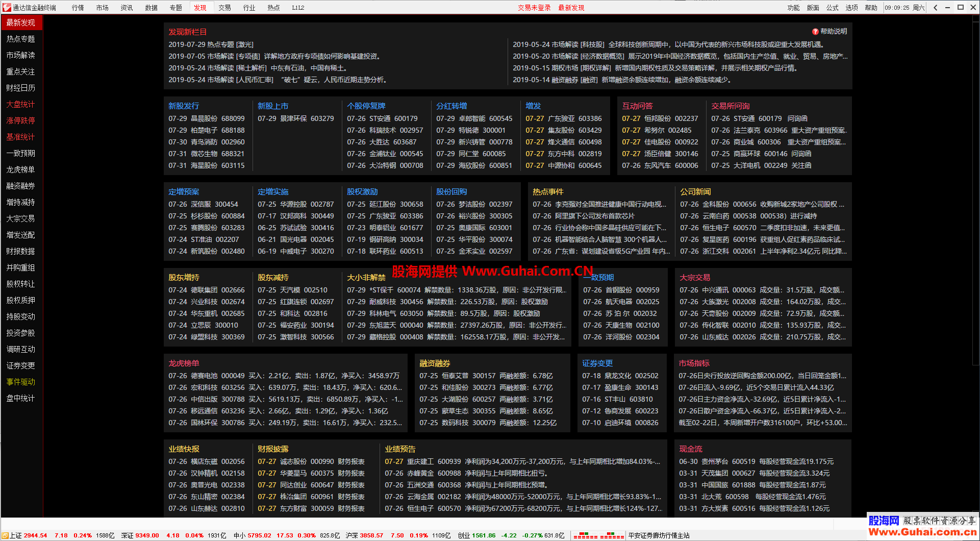
Task: Open the 专题 menu
Action: point(176,8)
